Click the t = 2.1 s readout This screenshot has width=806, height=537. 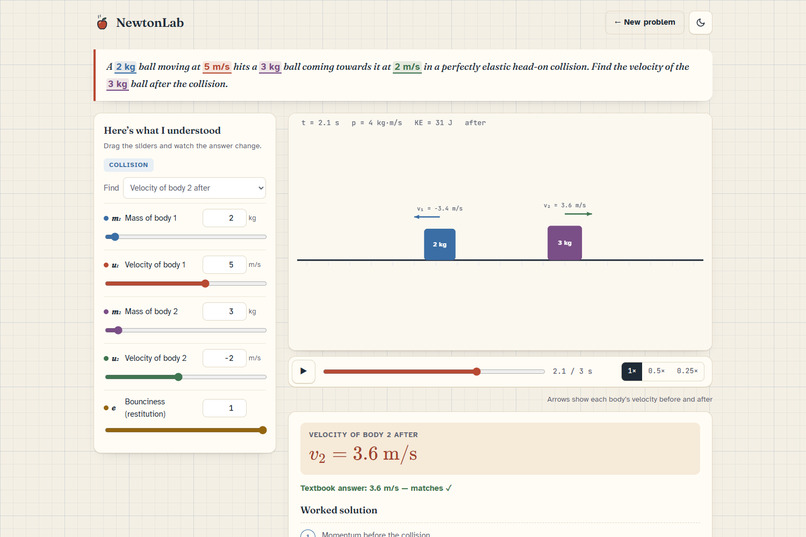[x=320, y=123]
